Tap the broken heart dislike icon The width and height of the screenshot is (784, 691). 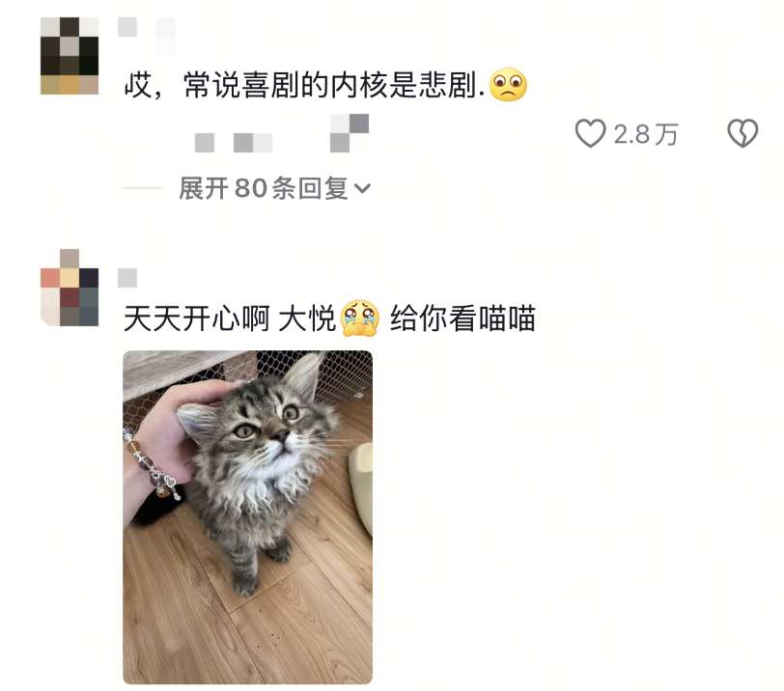(742, 133)
